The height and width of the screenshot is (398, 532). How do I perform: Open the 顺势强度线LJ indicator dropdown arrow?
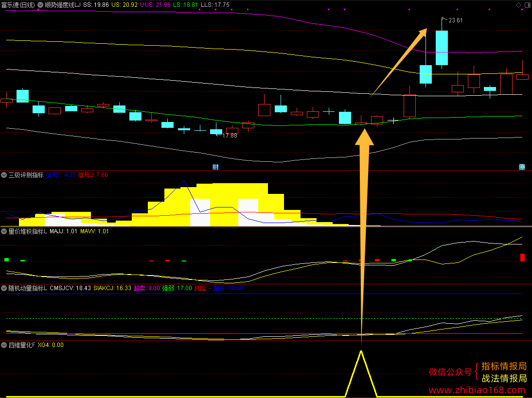(40, 5)
